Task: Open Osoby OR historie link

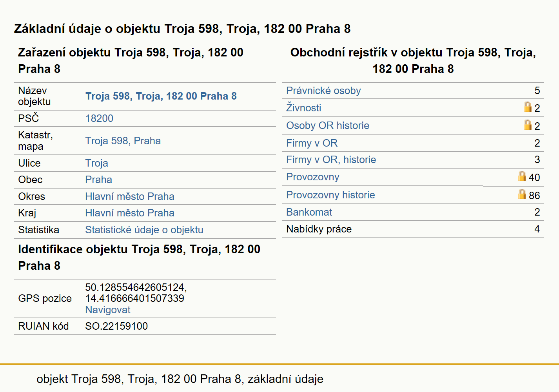Action: [328, 125]
